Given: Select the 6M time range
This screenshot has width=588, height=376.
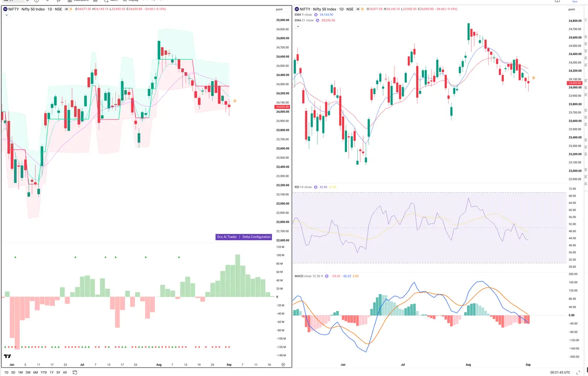Looking at the screenshot, I should [x=35, y=373].
